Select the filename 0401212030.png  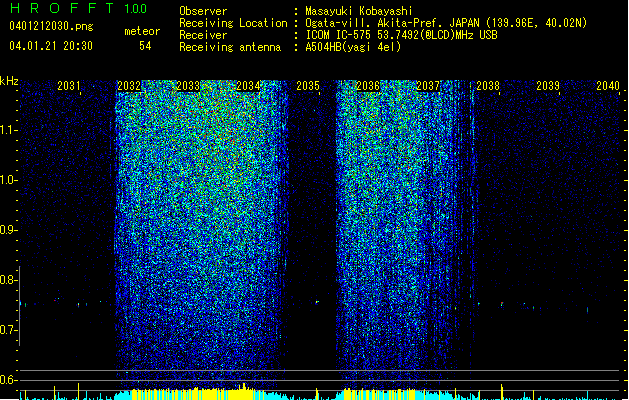click(51, 26)
